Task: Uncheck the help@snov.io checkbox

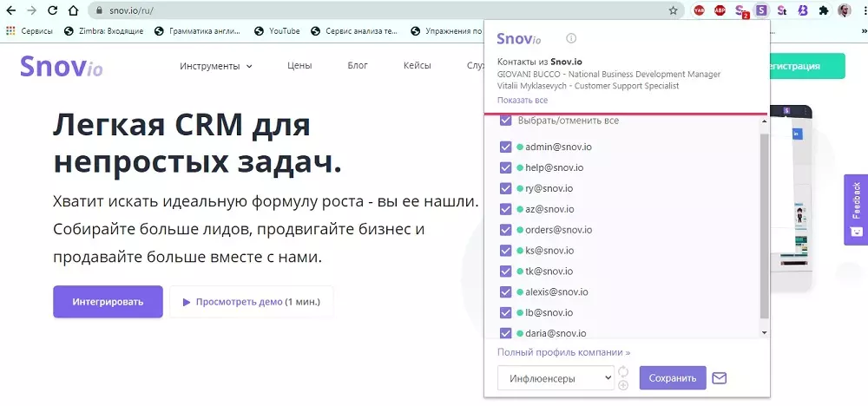Action: (x=505, y=167)
